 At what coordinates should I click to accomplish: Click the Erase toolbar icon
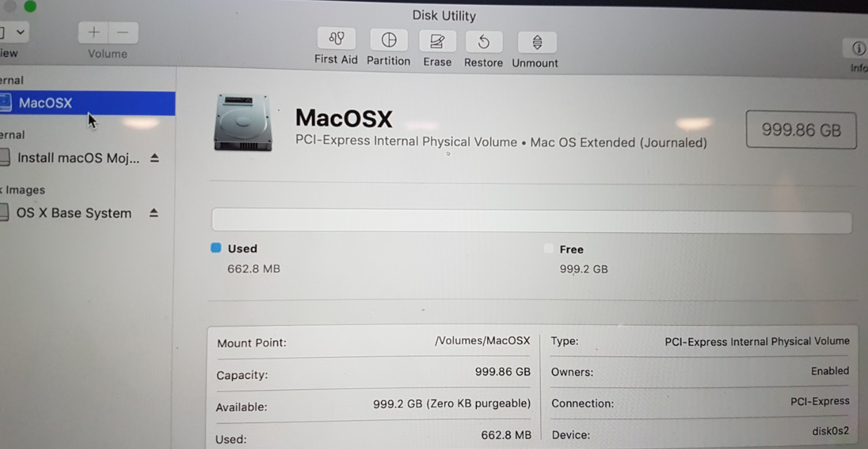437,41
